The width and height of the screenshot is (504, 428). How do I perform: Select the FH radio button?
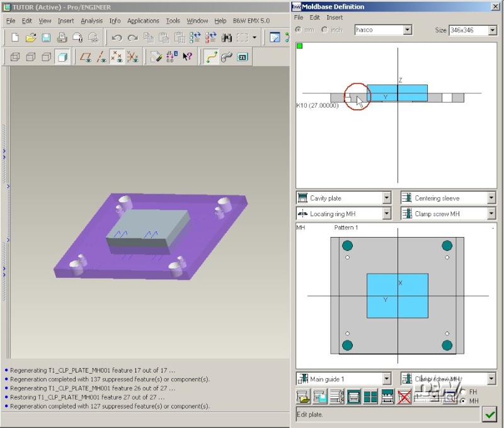463,392
